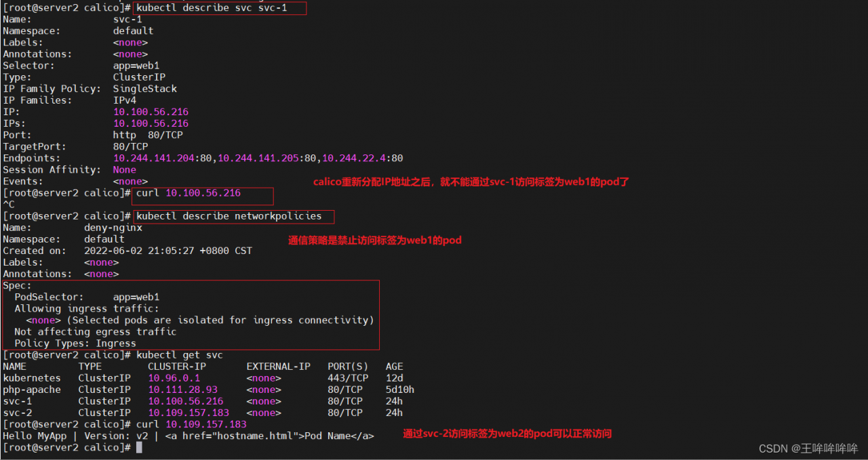Click the SingleStack IP Family Policy value
Screen dimensions: 868x460
(144, 89)
